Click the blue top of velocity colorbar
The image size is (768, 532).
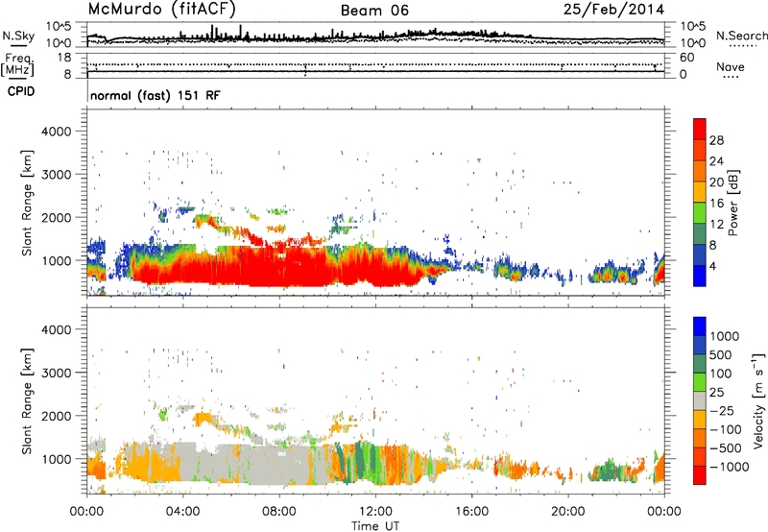700,326
